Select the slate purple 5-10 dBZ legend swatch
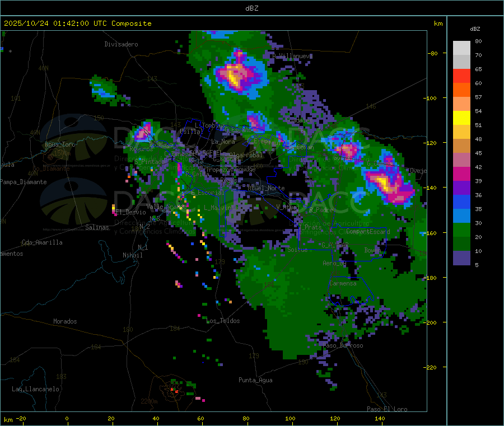Viewport: 504px width, 426px height. coord(461,258)
